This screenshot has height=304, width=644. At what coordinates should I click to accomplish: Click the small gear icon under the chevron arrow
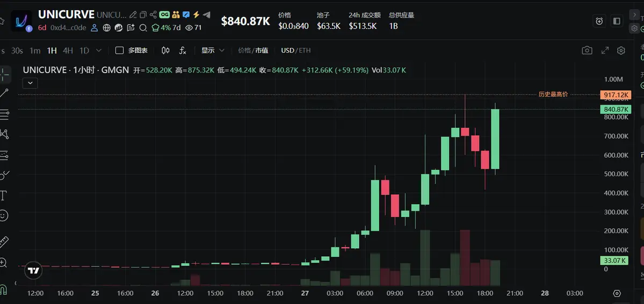click(x=634, y=28)
